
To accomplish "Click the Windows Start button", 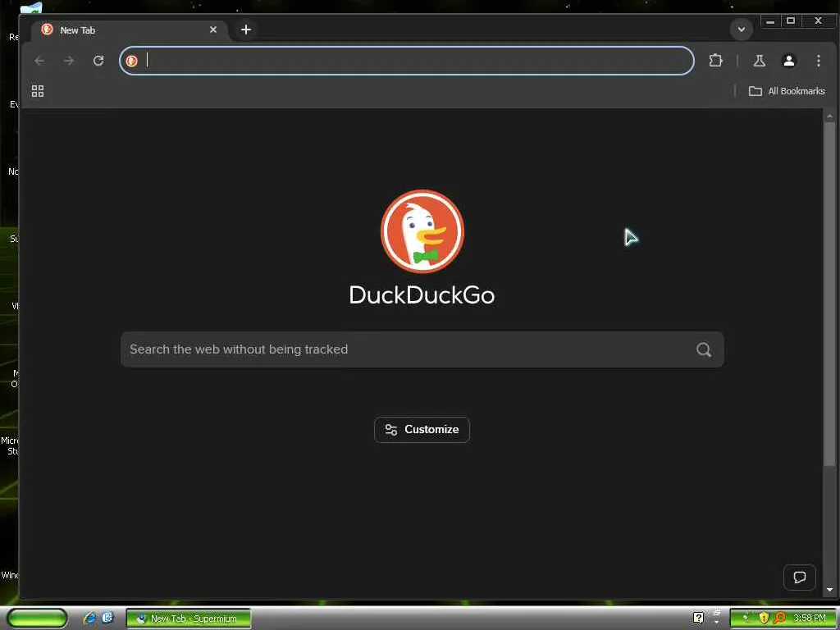I will (x=37, y=619).
